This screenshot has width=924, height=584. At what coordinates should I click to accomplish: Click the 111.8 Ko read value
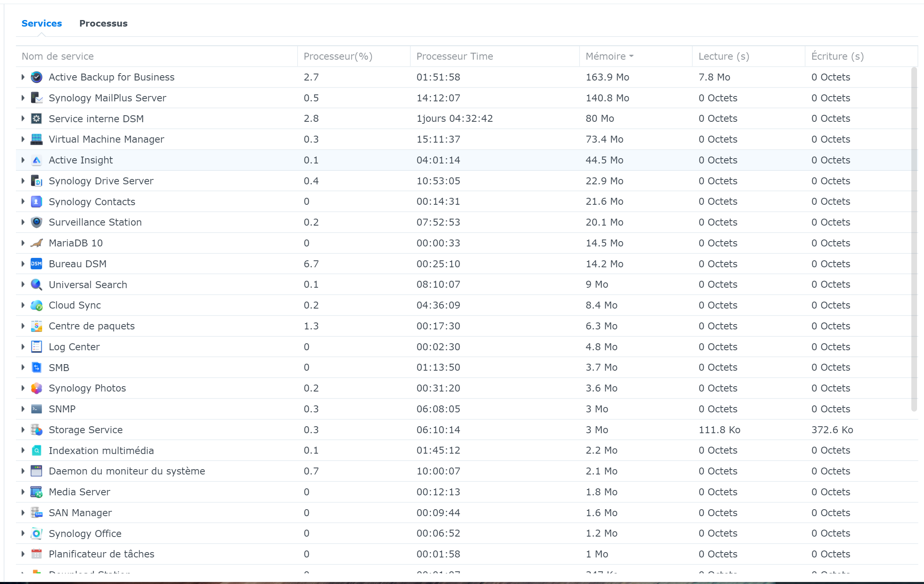click(x=719, y=430)
